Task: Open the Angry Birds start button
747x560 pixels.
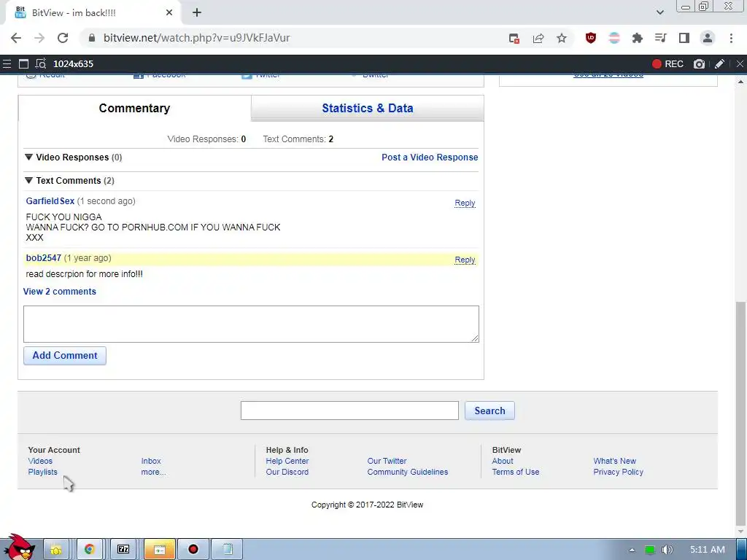Action: point(19,548)
